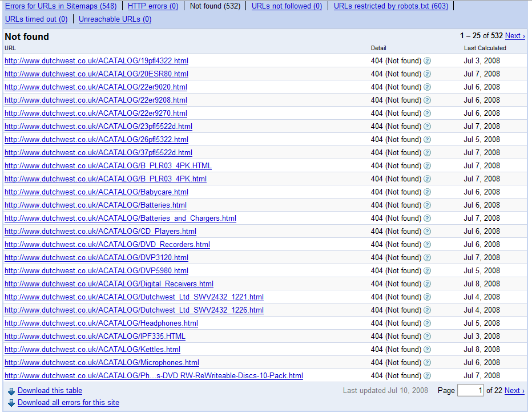The height and width of the screenshot is (417, 532).
Task: Go to Next page link at top
Action: [514, 36]
